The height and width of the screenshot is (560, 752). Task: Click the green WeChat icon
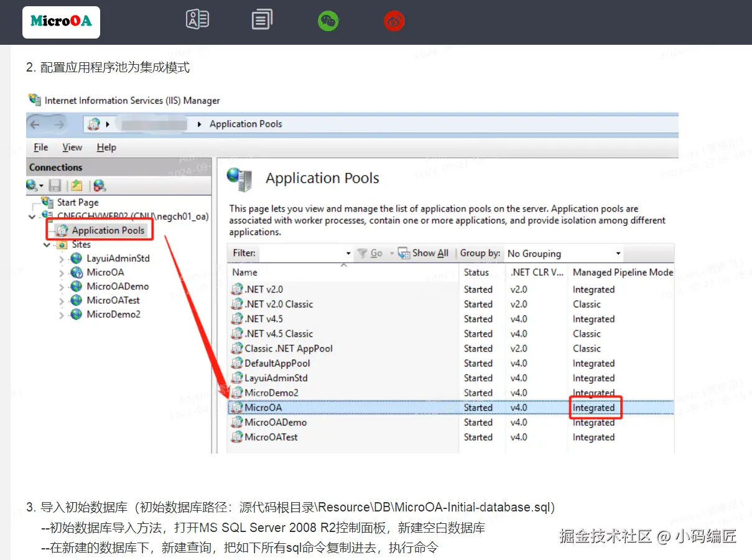[328, 22]
